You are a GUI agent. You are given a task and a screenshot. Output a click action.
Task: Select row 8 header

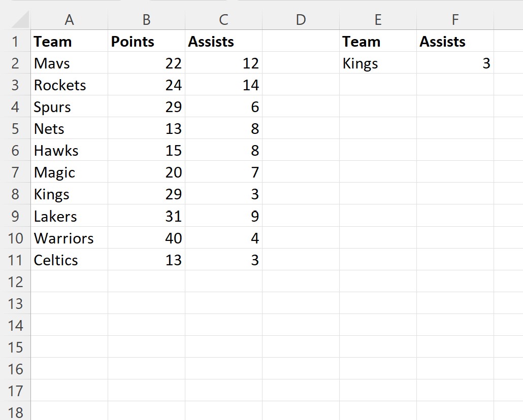[15, 194]
